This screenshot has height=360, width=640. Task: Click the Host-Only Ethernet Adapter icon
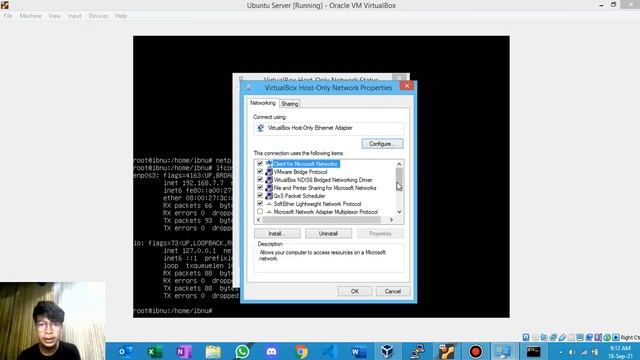click(x=260, y=128)
